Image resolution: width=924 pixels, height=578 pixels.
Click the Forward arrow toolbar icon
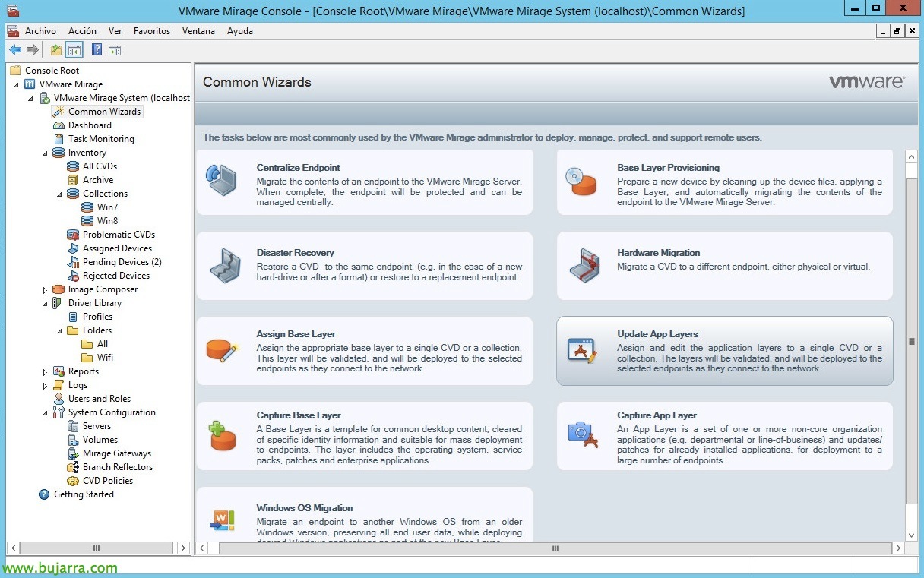click(x=33, y=50)
